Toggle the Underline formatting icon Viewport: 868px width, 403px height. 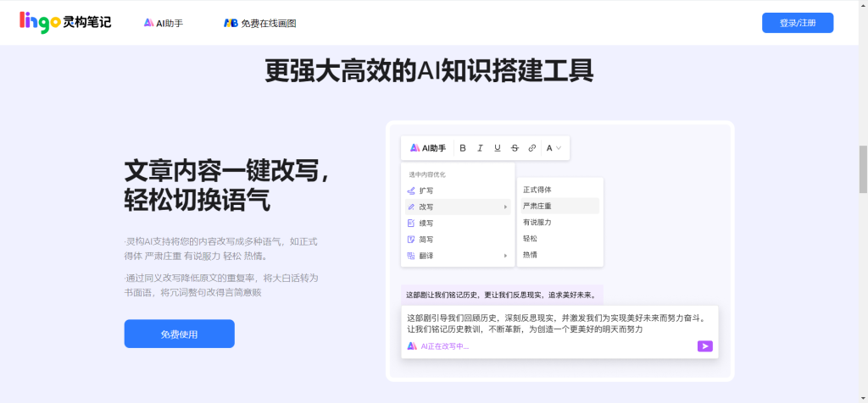pyautogui.click(x=498, y=148)
